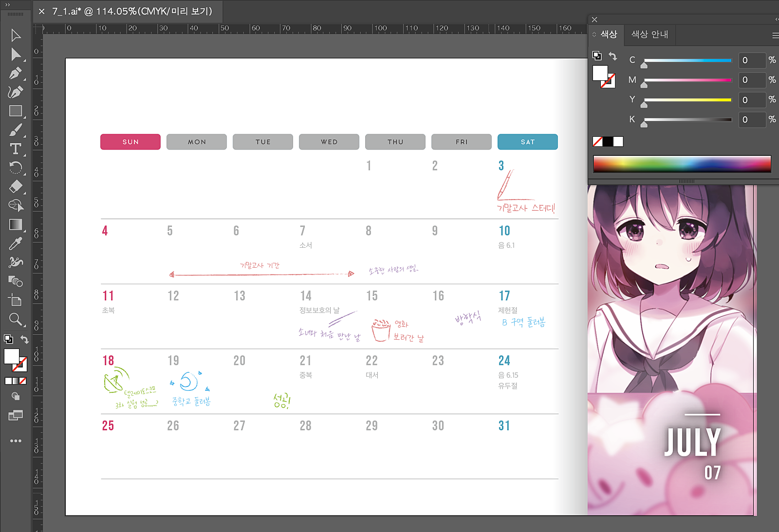This screenshot has width=779, height=532.
Task: Switch to the 색상 안내 tab
Action: coord(649,34)
